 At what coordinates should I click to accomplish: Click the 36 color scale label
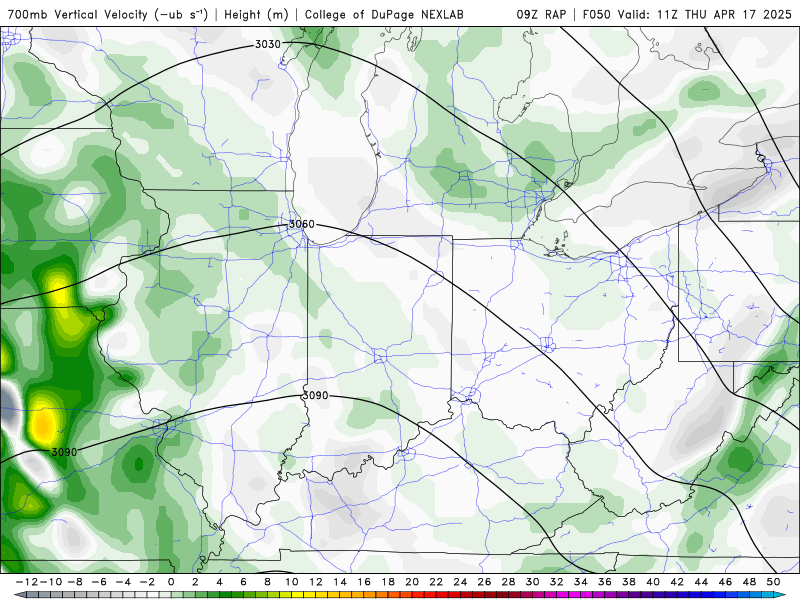[x=605, y=582]
